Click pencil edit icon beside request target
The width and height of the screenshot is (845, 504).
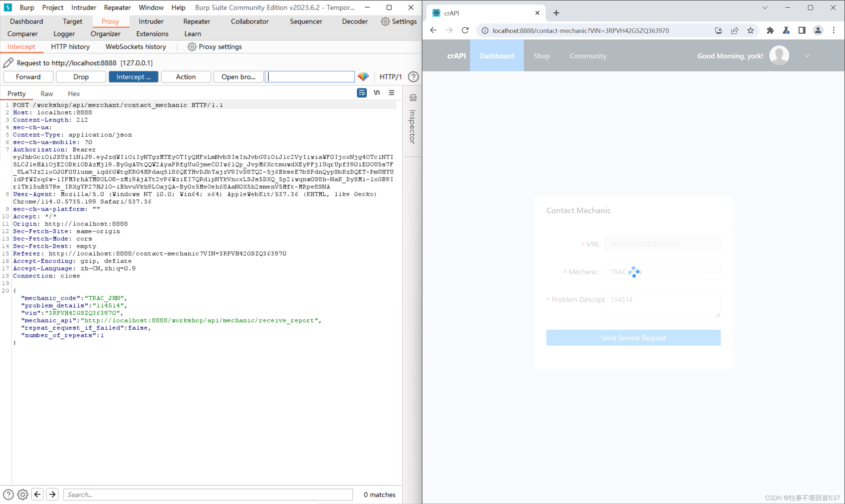pyautogui.click(x=8, y=63)
